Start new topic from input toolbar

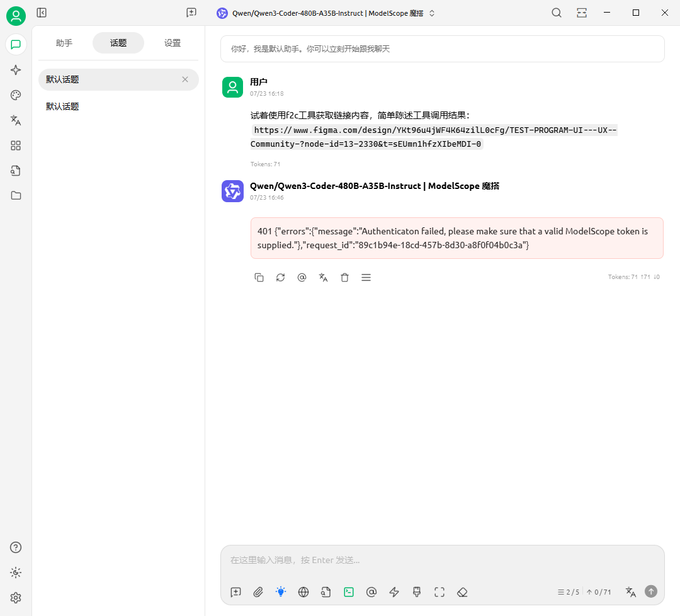point(236,592)
